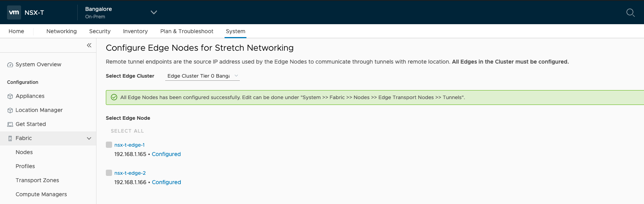Collapse the sidebar with double-chevron icon
Viewport: 644px width, 204px height.
89,45
